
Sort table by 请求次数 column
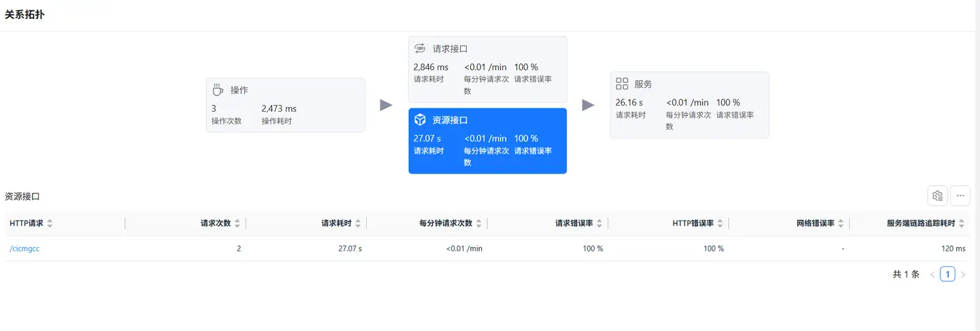(x=237, y=223)
